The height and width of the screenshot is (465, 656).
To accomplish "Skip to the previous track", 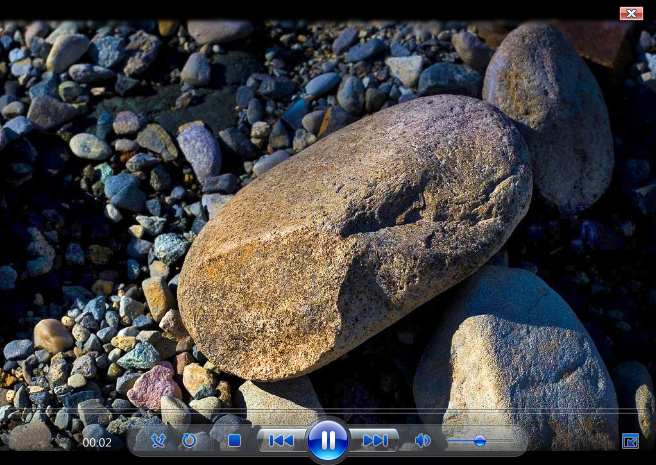I will 282,440.
